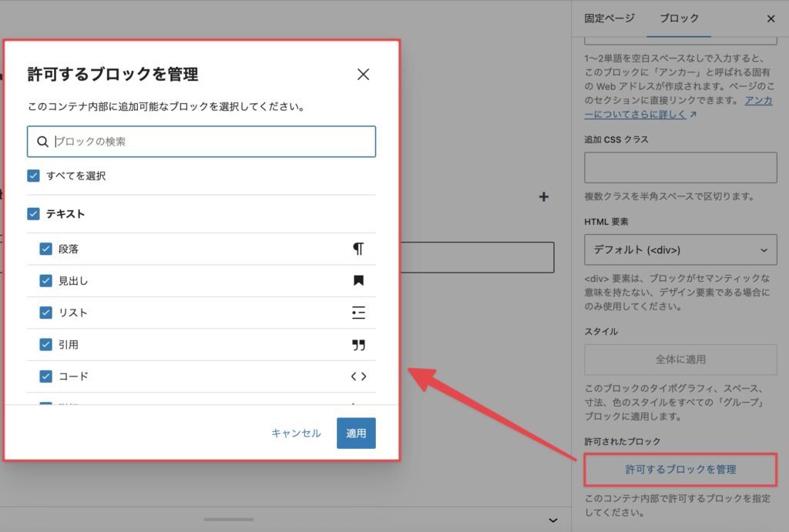Click the キャンセル button
789x532 pixels.
[296, 433]
